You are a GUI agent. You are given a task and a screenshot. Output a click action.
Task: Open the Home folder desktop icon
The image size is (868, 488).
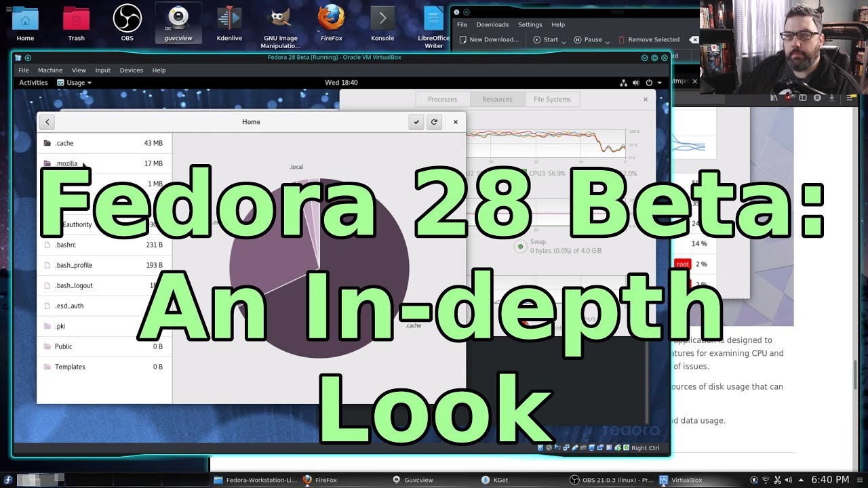click(x=25, y=24)
